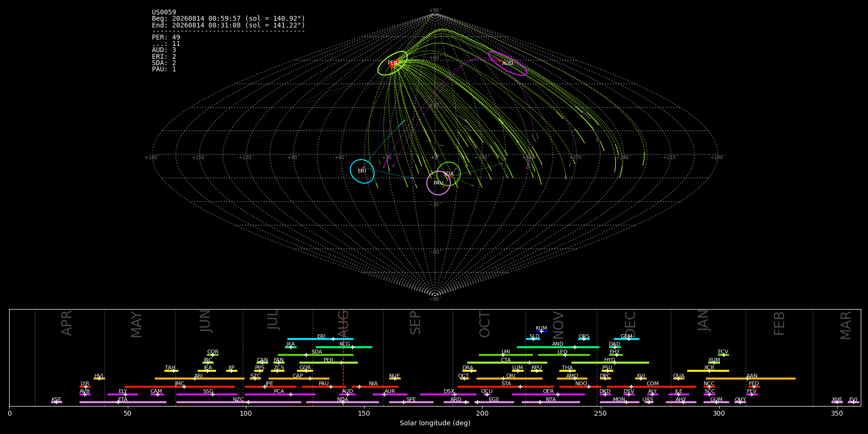Select the ORI shower timeline bar
868x434 pixels.
pyautogui.click(x=509, y=379)
